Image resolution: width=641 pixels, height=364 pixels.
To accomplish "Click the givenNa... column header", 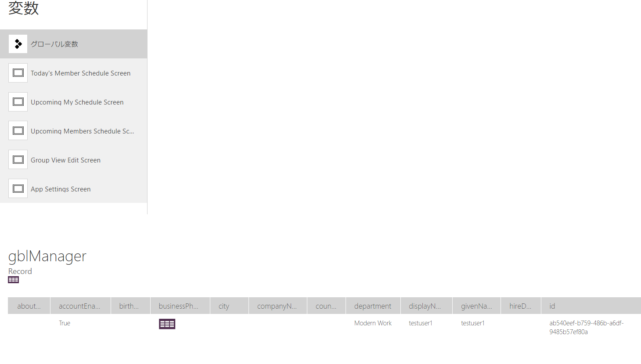I will click(476, 306).
